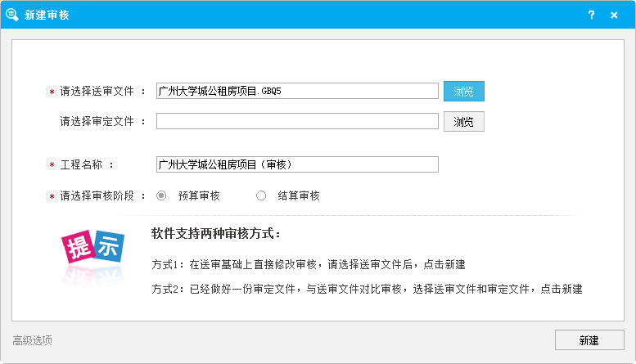Open help with the question mark icon
636x364 pixels.
tap(591, 15)
